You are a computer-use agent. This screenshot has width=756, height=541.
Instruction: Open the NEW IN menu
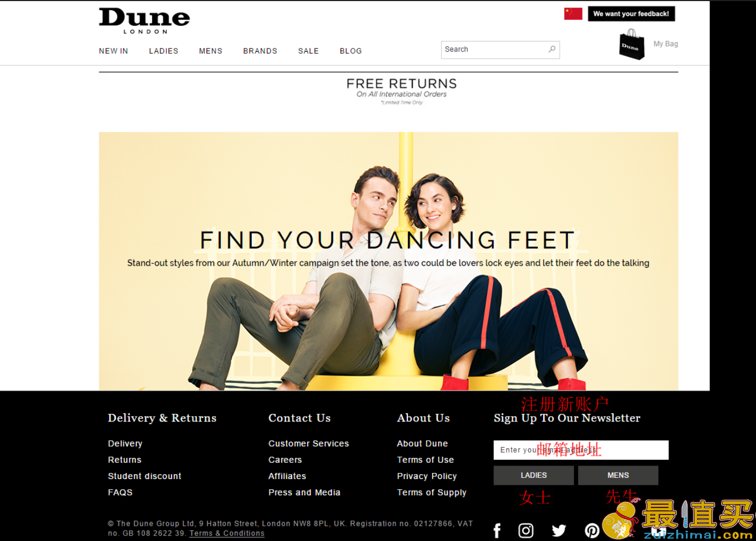114,51
